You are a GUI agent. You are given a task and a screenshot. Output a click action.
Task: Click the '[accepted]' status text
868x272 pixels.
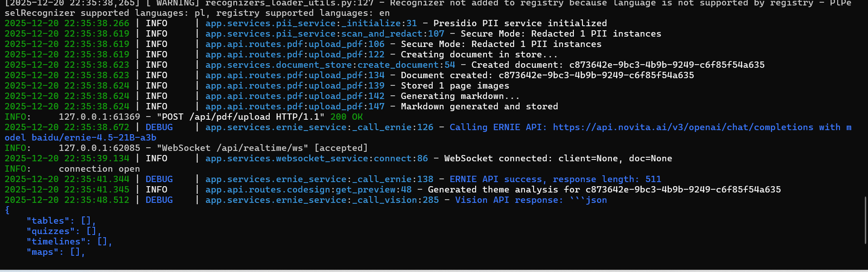(x=341, y=148)
